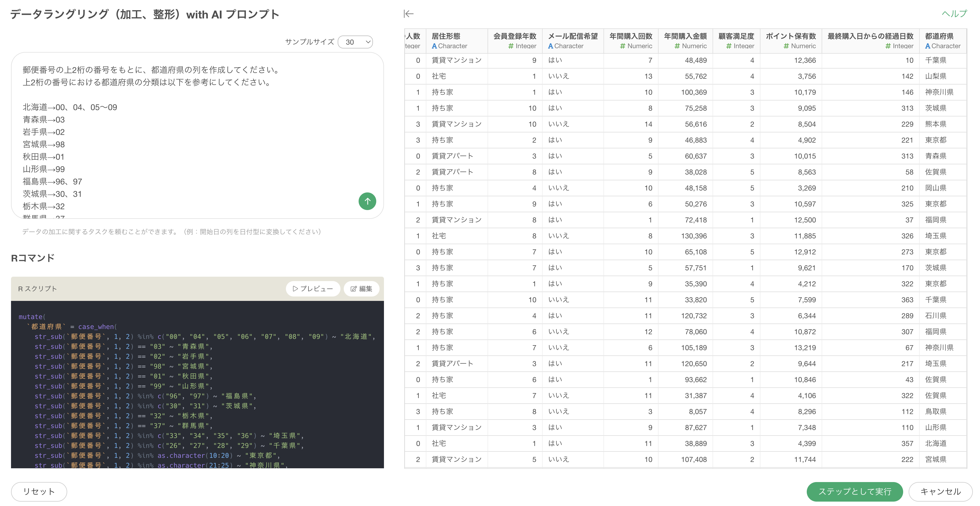This screenshot has width=980, height=506.
Task: Select the 居住形態 column header
Action: click(456, 41)
